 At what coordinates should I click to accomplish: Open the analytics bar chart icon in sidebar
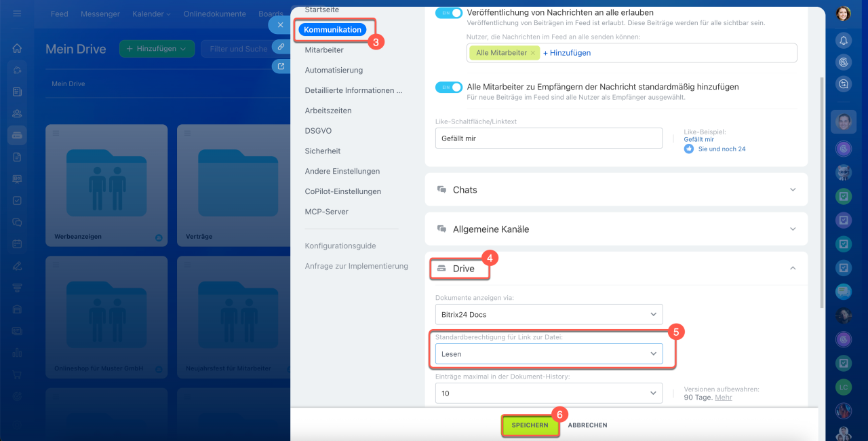[17, 352]
